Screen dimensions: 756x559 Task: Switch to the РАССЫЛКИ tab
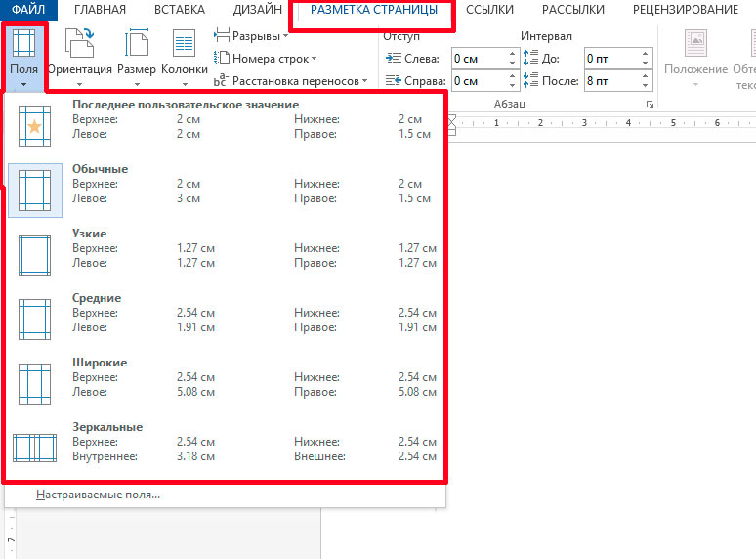click(x=572, y=10)
